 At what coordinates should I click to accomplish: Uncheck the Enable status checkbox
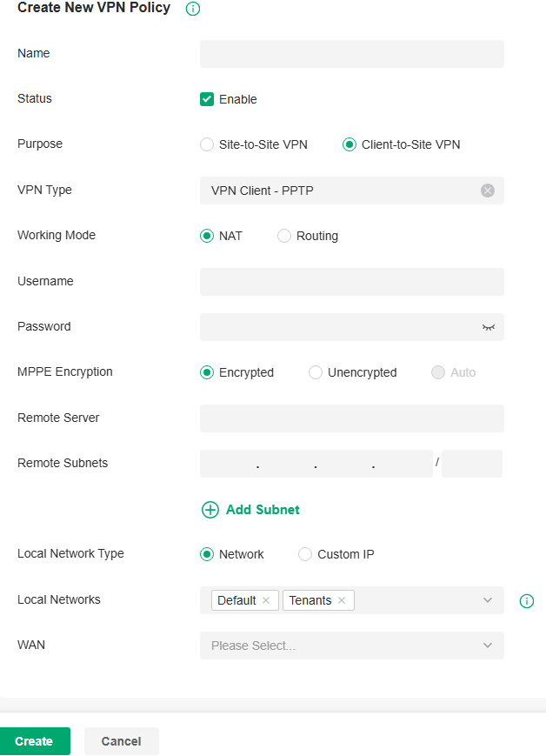tap(206, 99)
